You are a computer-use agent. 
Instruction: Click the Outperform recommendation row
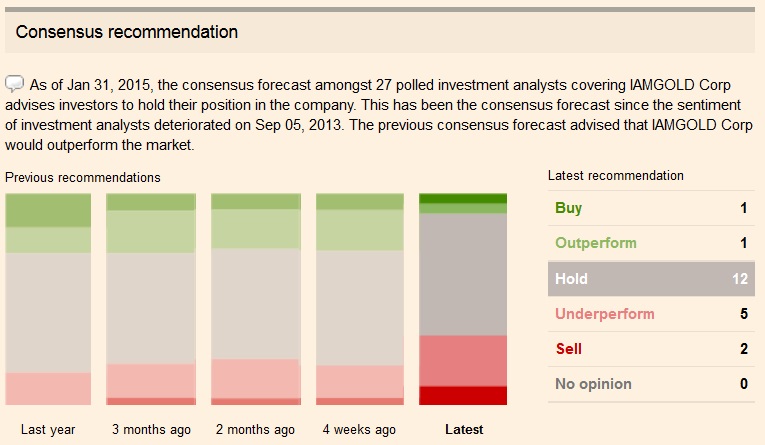tap(651, 243)
